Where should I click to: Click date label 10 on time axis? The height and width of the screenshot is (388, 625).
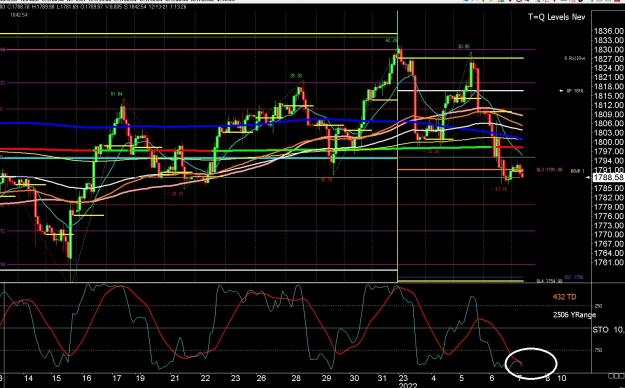coord(561,378)
